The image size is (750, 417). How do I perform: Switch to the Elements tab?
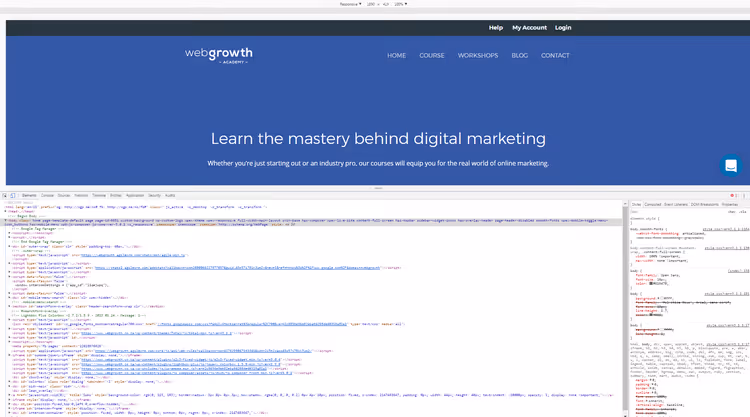pos(29,196)
